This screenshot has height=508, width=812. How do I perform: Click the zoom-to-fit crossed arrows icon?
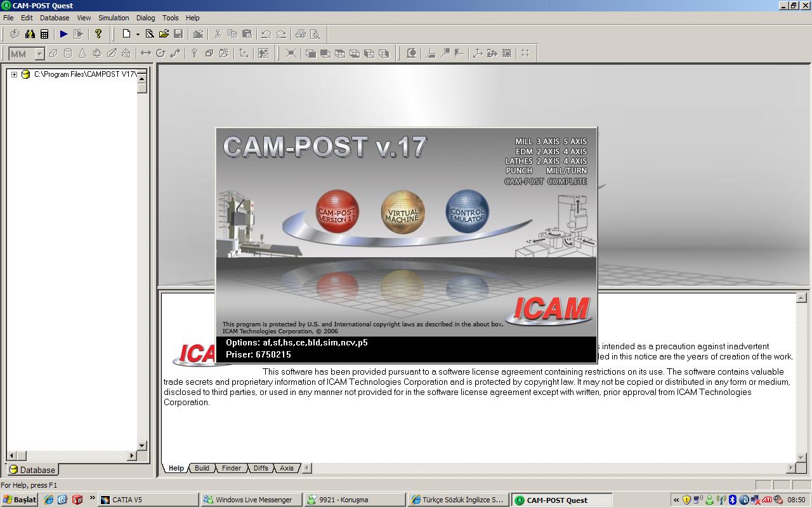click(291, 53)
